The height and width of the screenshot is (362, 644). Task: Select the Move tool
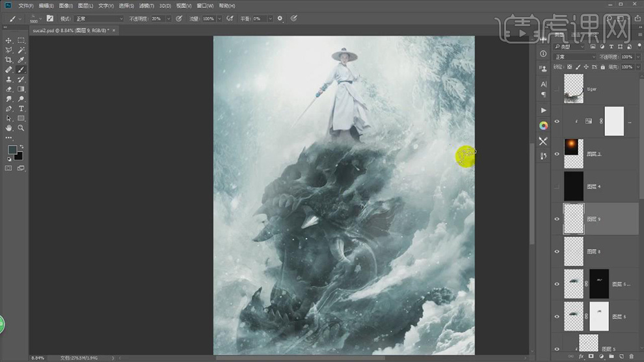coord(8,40)
